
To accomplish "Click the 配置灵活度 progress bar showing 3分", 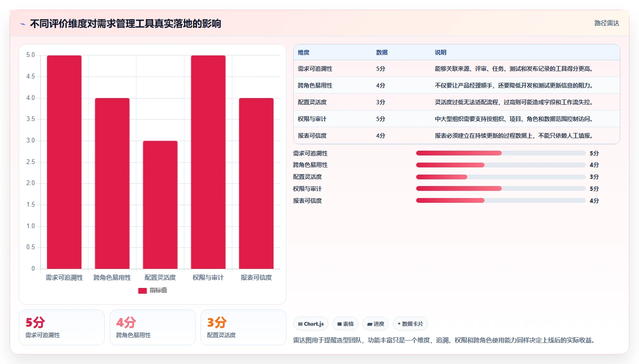I will (x=501, y=177).
